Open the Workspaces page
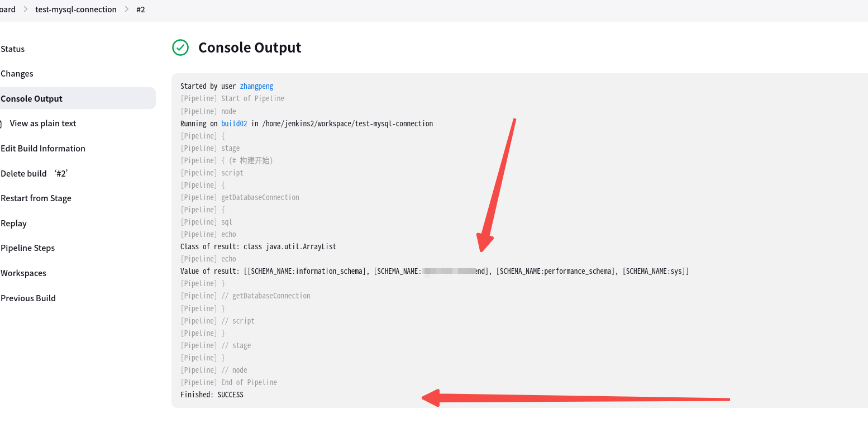Image resolution: width=868 pixels, height=437 pixels. [23, 273]
